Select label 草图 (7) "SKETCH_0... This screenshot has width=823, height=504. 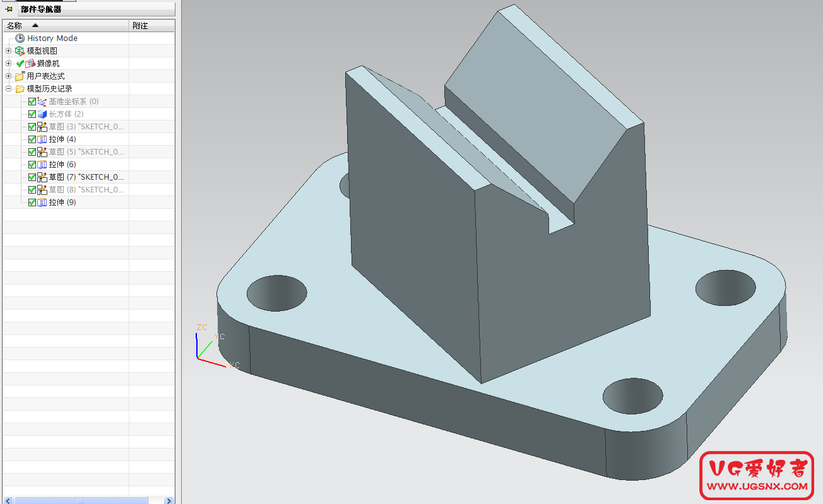86,177
